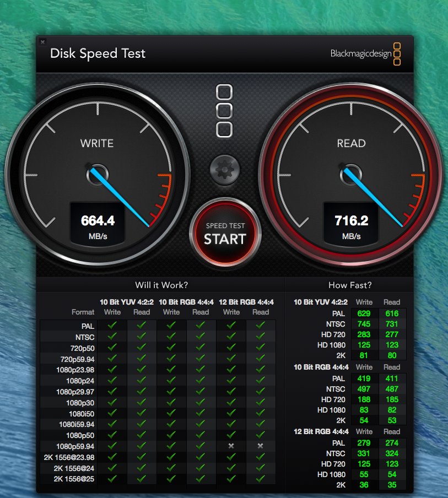Click 2K 1556@25 12 Bit RGB Read checkmark
Screen dimensions: 448x498
coord(260,479)
